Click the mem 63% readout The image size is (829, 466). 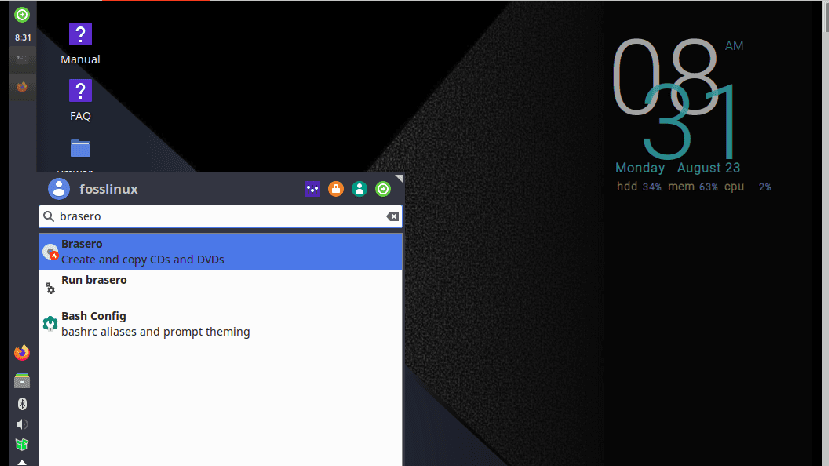coord(693,186)
